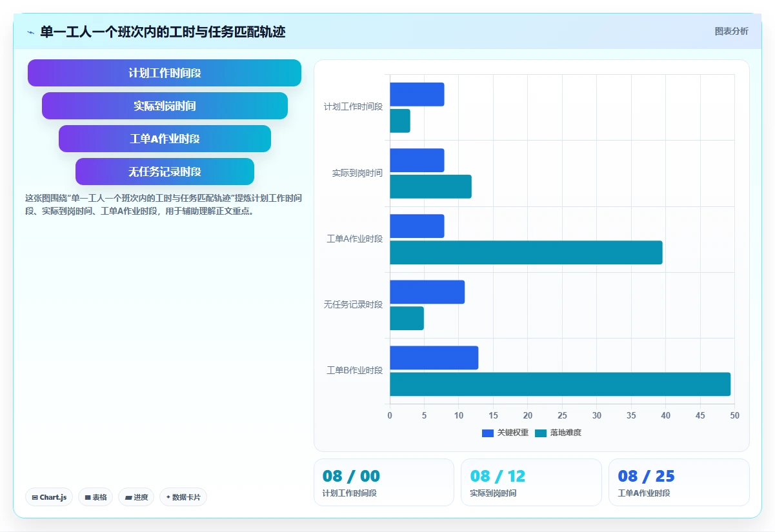Click the description paragraph under the funnel
This screenshot has width=775, height=532.
[x=163, y=204]
